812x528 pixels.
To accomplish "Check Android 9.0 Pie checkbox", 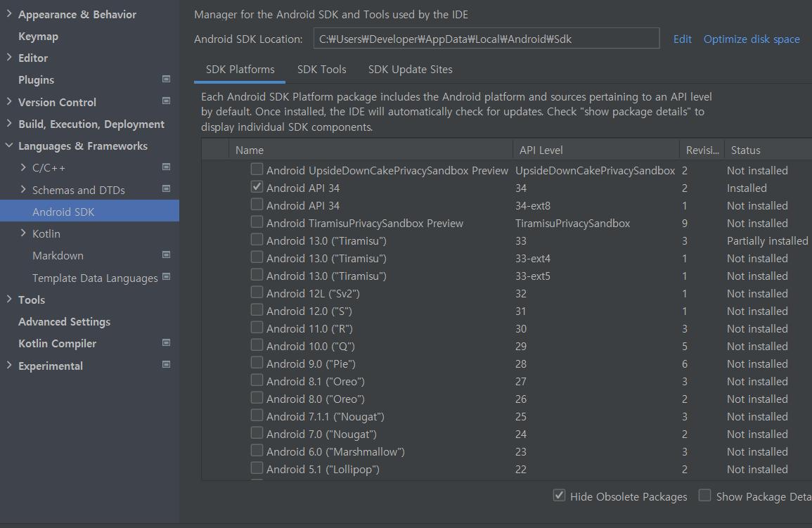I will coord(257,363).
